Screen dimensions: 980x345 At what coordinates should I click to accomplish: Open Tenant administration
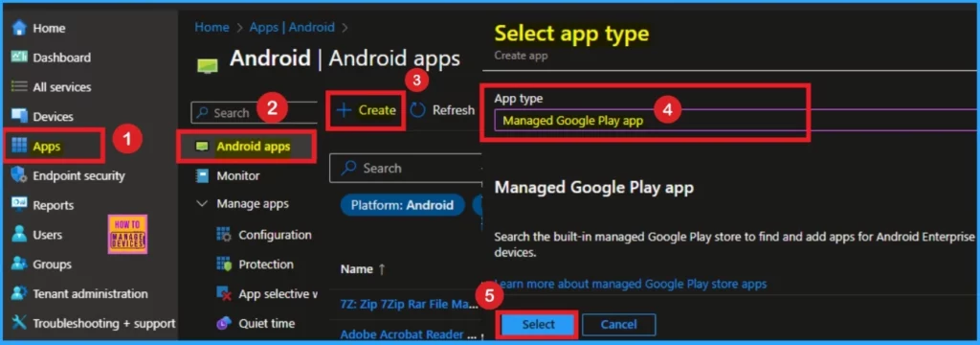click(90, 293)
